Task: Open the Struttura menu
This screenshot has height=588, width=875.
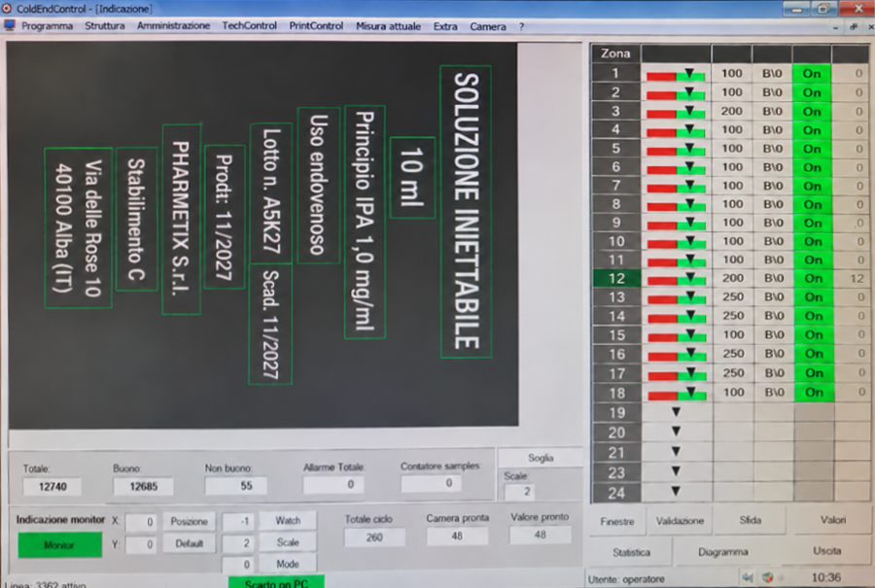Action: click(x=105, y=25)
